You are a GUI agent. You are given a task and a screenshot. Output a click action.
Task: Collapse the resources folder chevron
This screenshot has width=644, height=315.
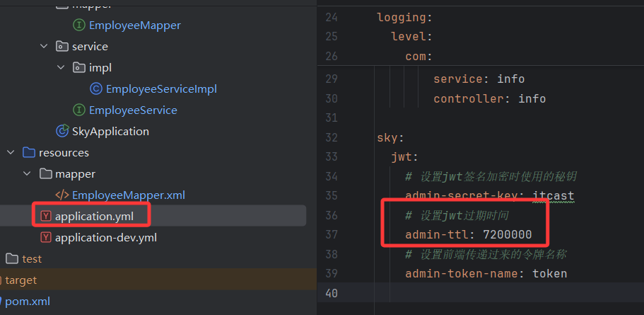(x=11, y=153)
